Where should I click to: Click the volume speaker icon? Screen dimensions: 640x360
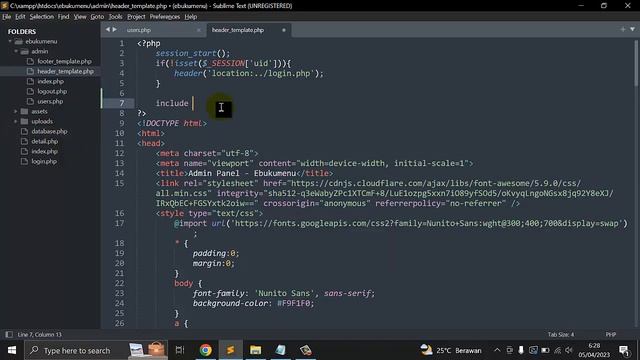click(x=569, y=350)
